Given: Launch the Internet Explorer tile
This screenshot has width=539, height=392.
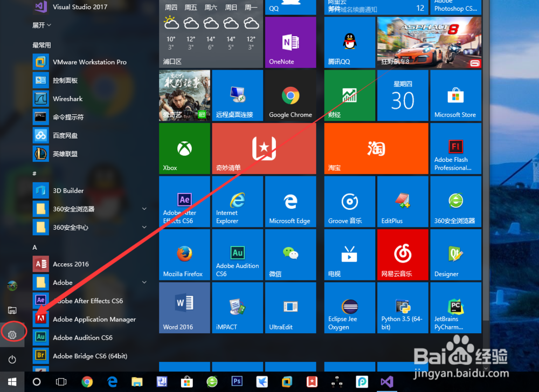Looking at the screenshot, I should click(238, 202).
